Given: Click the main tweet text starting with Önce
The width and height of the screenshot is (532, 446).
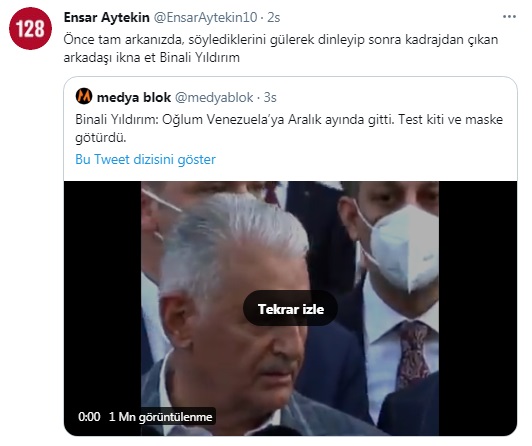Looking at the screenshot, I should 281,48.
